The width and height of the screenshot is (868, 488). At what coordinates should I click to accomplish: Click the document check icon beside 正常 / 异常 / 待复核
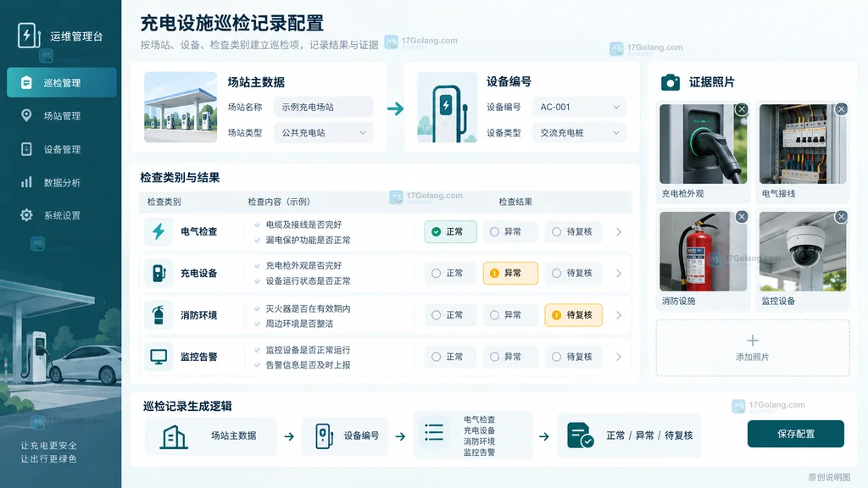tap(580, 435)
